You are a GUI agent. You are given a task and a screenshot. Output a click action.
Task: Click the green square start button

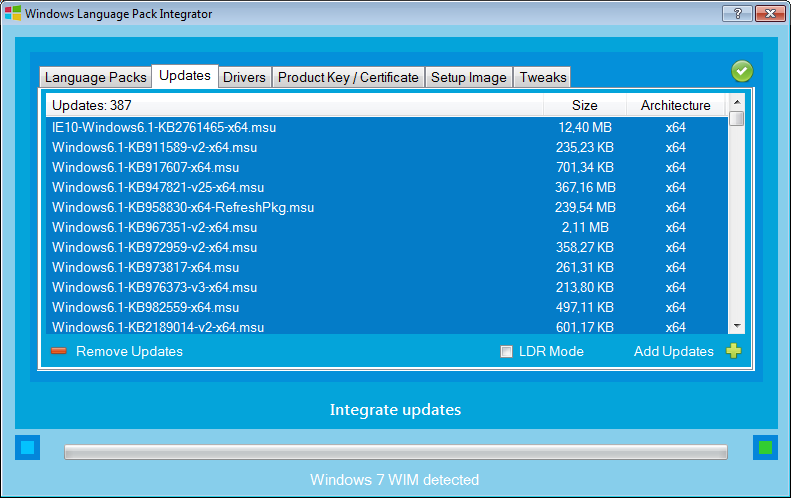pyautogui.click(x=765, y=448)
